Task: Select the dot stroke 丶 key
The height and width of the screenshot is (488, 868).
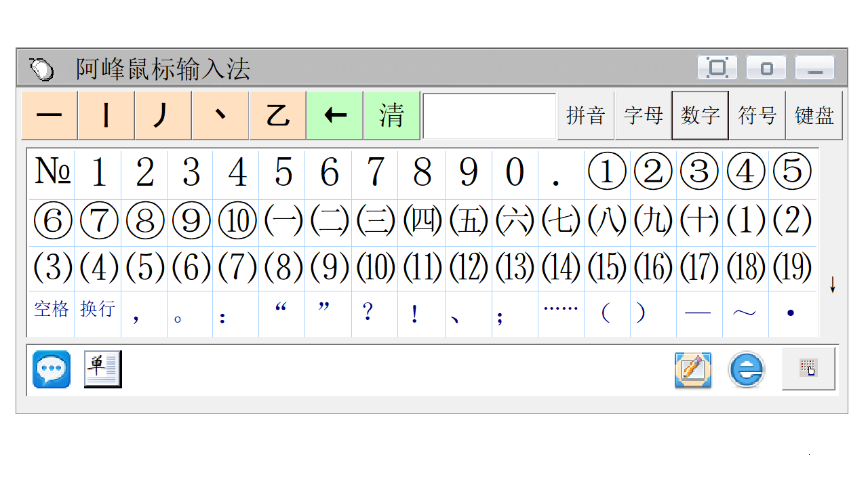Action: click(220, 115)
